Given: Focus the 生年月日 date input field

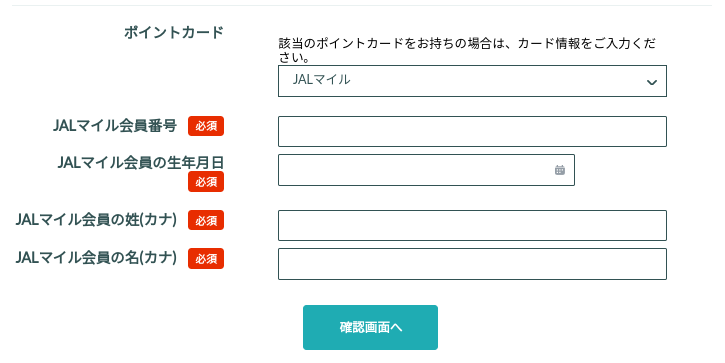Looking at the screenshot, I should coord(426,170).
